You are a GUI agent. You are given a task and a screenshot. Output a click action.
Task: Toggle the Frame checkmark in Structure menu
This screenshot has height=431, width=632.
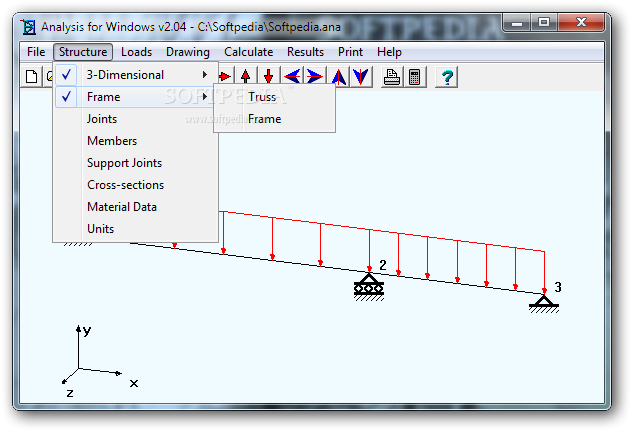67,97
